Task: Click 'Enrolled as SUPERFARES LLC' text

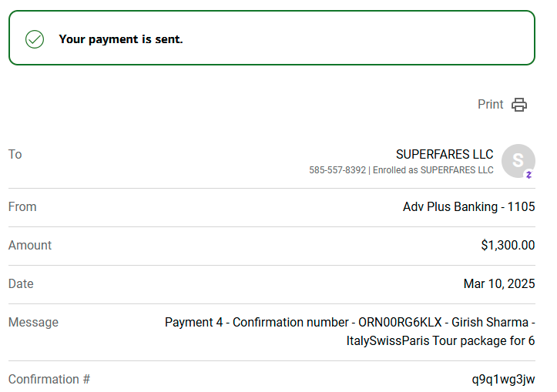Action: (433, 170)
